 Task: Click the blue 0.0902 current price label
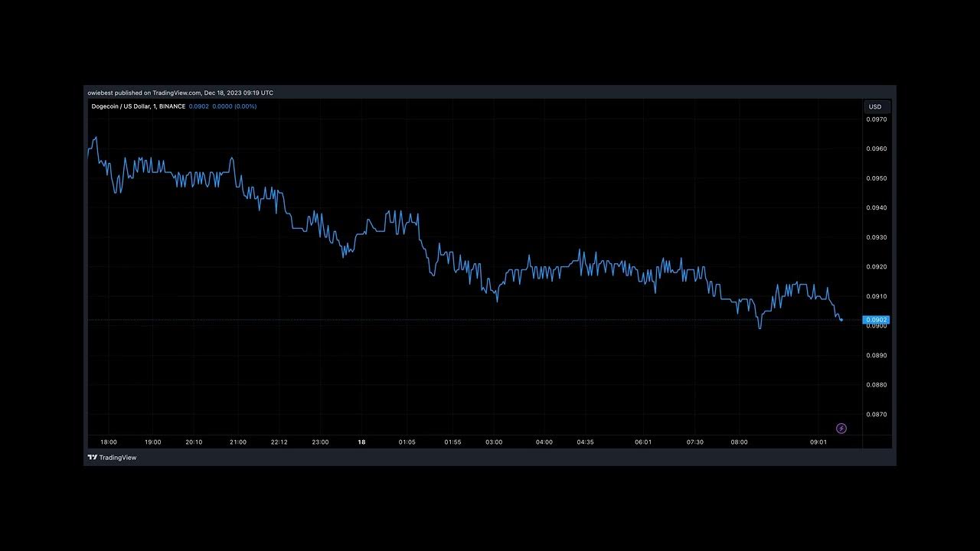coord(876,320)
